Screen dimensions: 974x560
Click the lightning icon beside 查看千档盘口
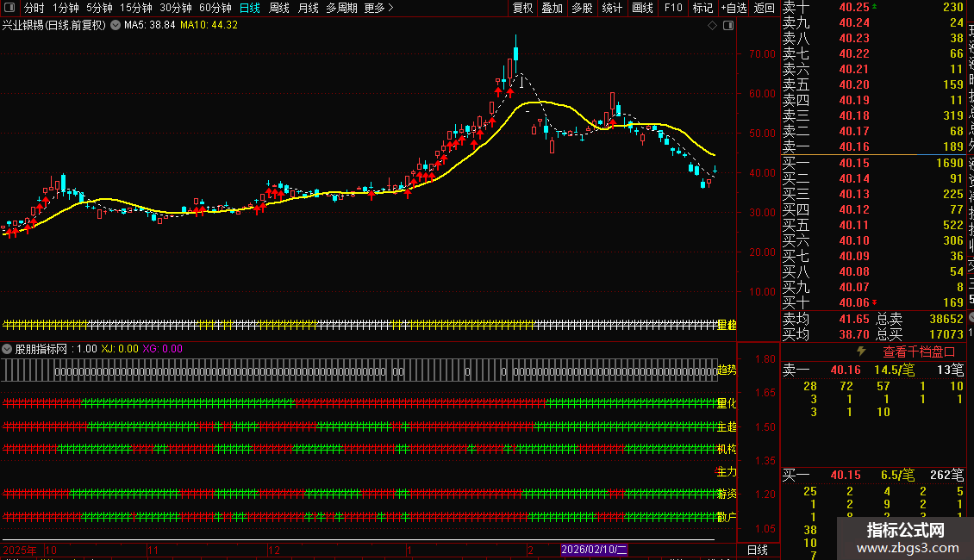[861, 352]
